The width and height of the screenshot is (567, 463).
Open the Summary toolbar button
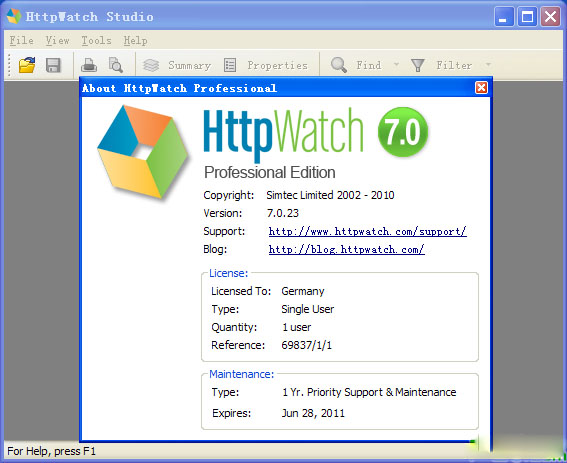pos(176,65)
